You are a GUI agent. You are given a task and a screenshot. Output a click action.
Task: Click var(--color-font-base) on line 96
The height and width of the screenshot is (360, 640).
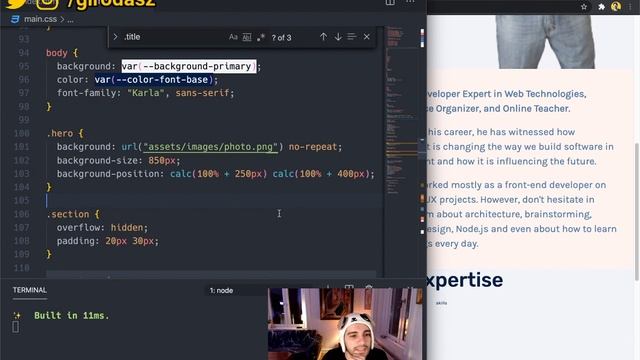[154, 80]
